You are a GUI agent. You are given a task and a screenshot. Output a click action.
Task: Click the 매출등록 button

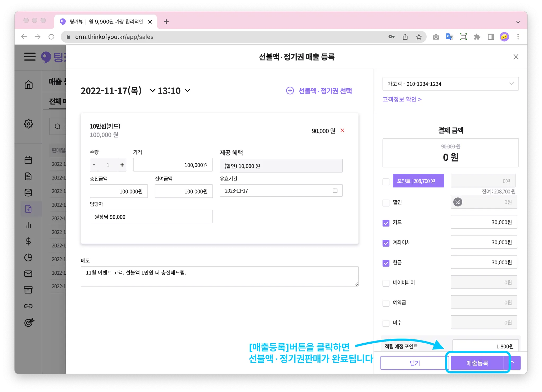pyautogui.click(x=477, y=363)
